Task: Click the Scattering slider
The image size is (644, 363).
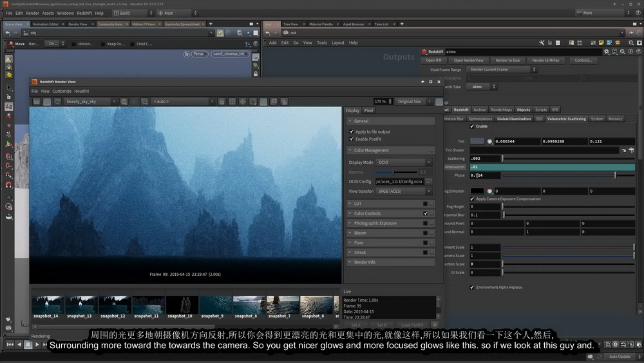Action: click(569, 159)
